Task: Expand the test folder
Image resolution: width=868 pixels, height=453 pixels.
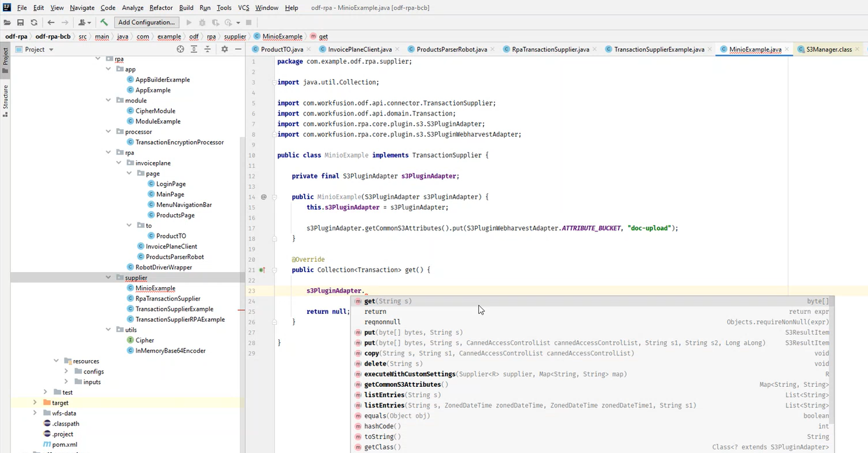Action: [45, 392]
